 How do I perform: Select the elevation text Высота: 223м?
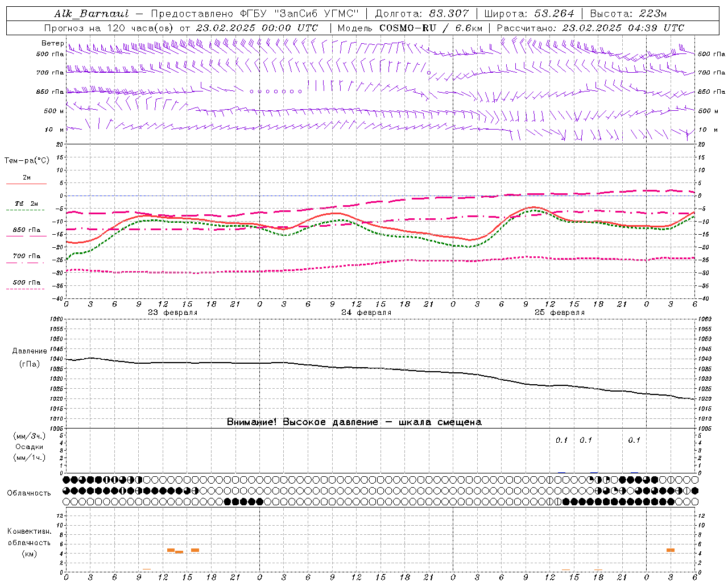pyautogui.click(x=628, y=14)
